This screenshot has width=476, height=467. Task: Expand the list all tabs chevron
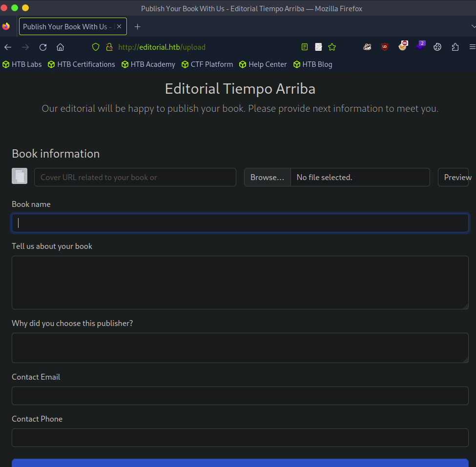click(473, 26)
